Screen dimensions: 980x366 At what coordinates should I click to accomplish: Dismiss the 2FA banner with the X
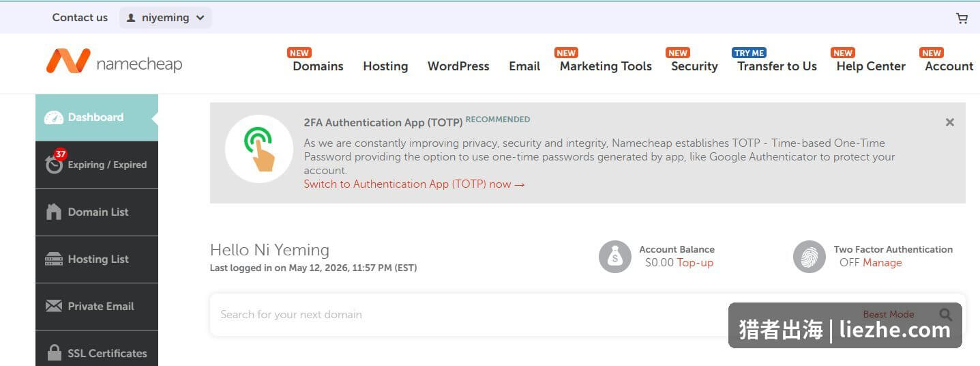tap(949, 122)
